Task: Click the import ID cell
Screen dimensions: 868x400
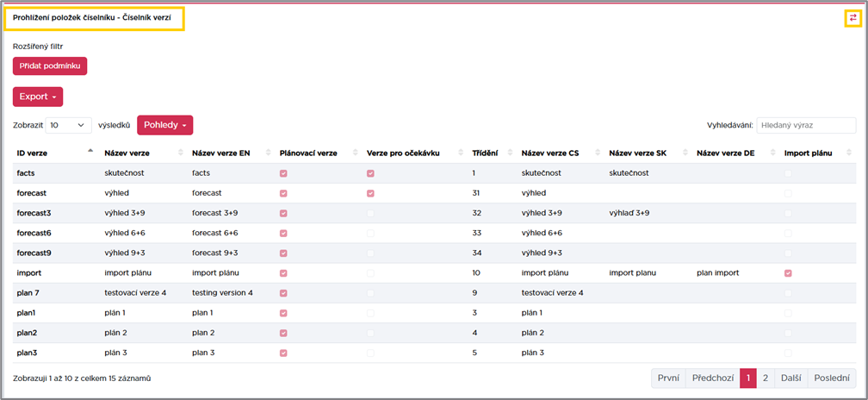Action: 57,273
